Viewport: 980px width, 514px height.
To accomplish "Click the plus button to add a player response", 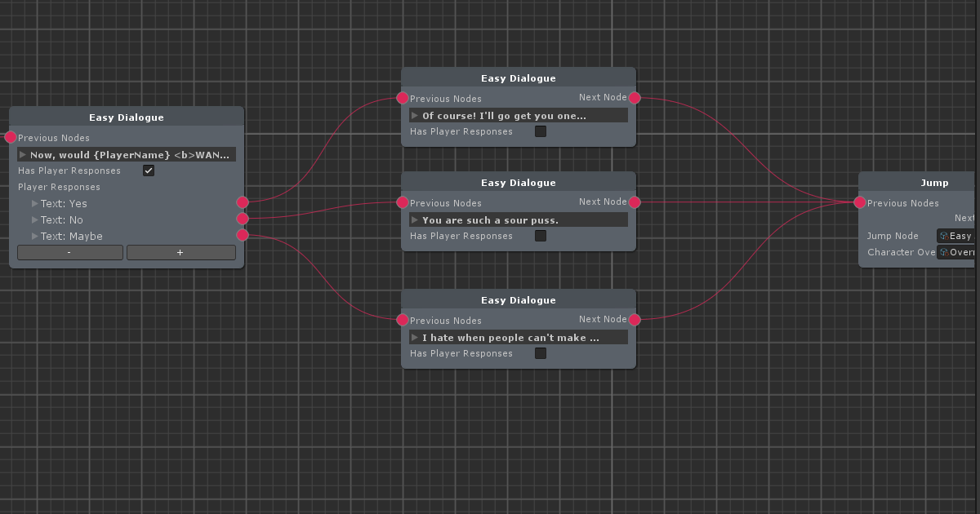I will point(181,252).
